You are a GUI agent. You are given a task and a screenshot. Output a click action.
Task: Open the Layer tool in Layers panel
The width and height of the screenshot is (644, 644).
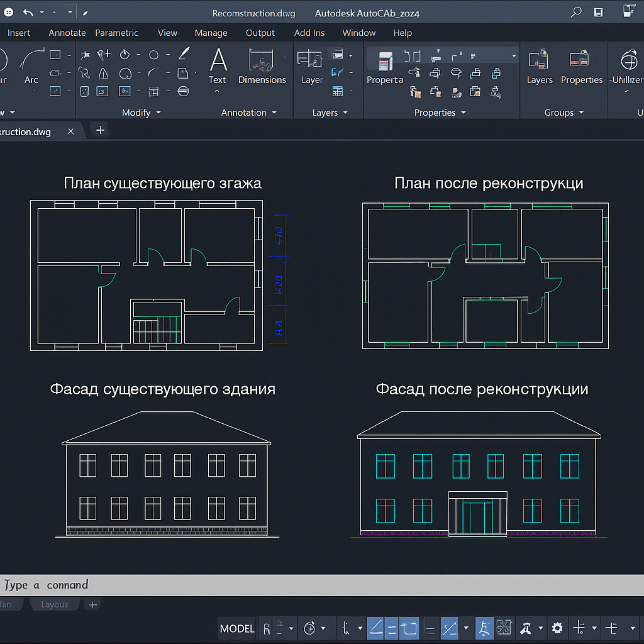pos(311,67)
